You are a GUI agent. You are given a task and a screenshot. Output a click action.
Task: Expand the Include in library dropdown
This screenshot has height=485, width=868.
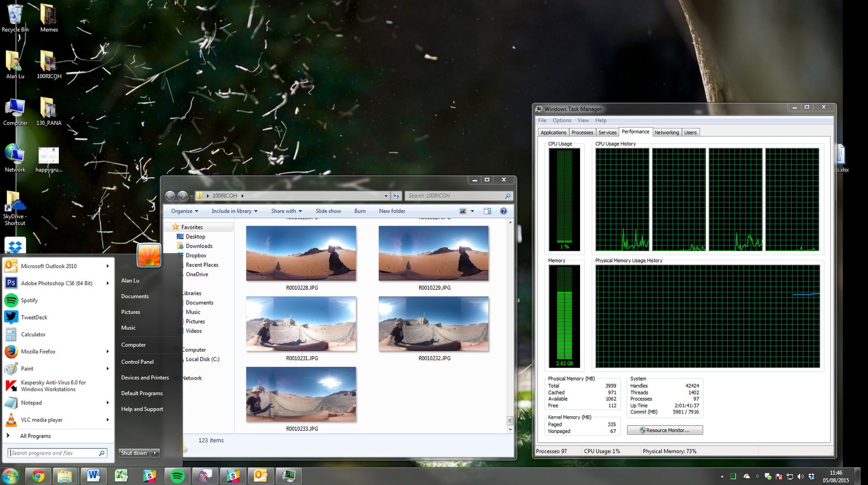(234, 211)
